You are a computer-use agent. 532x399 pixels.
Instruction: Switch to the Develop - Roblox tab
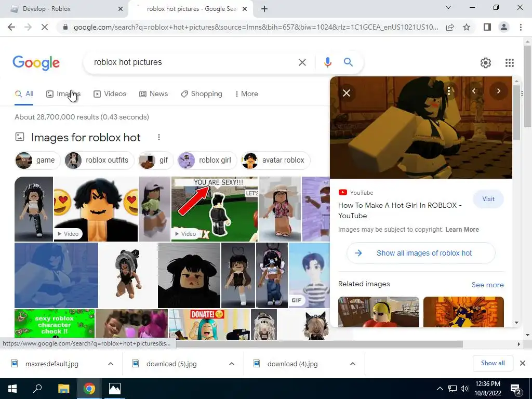click(63, 9)
